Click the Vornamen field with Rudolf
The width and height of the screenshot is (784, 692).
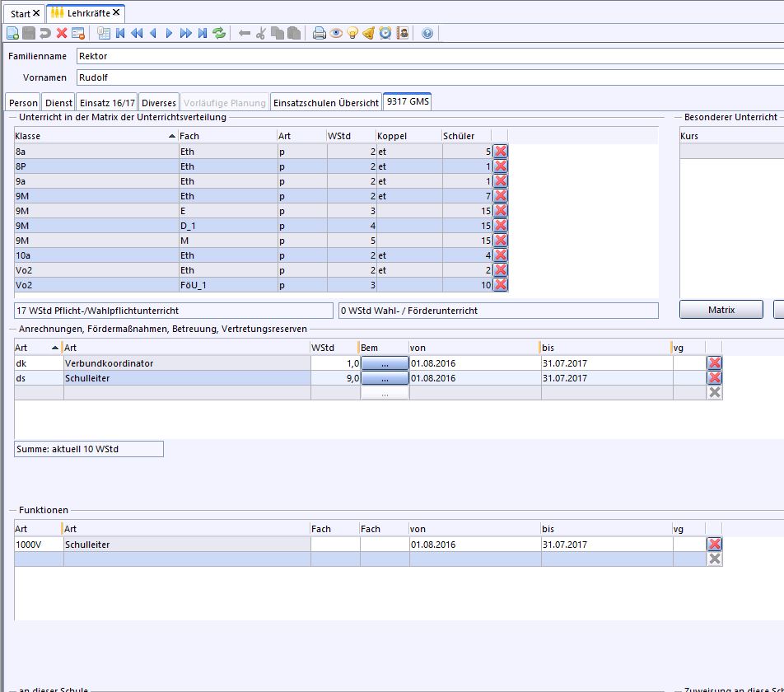click(x=430, y=77)
